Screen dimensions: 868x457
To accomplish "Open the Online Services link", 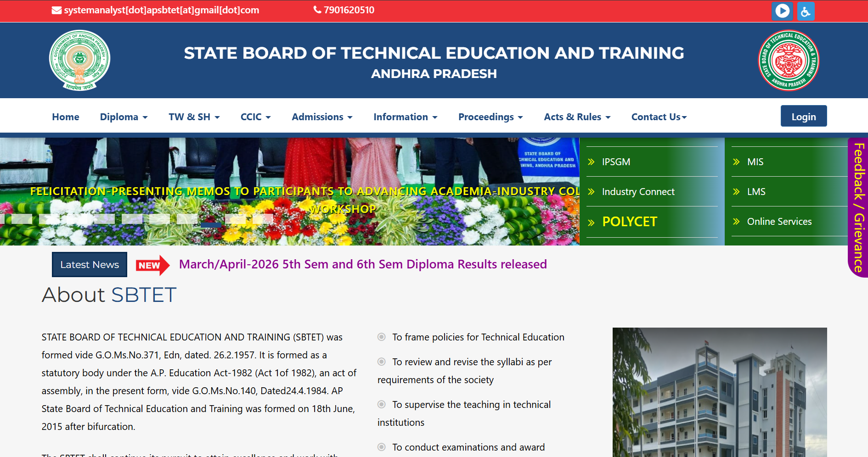I will pos(779,222).
